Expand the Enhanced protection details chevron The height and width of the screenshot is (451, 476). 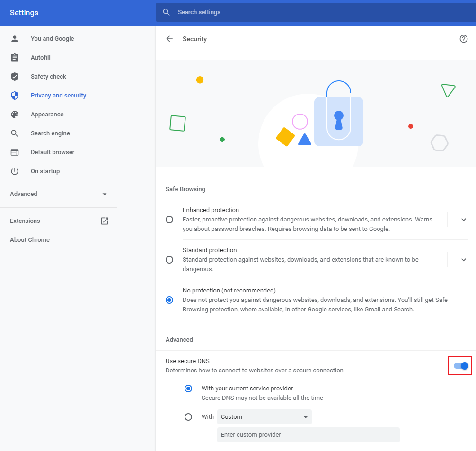tap(463, 219)
